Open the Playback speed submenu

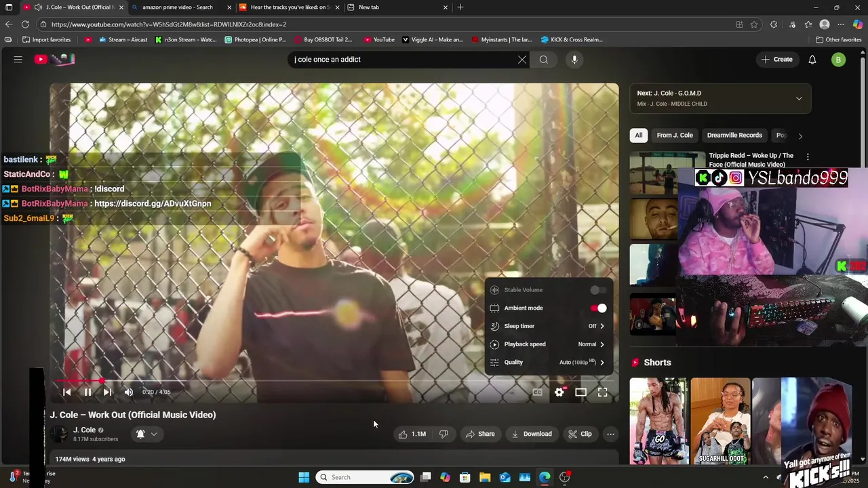pyautogui.click(x=548, y=344)
